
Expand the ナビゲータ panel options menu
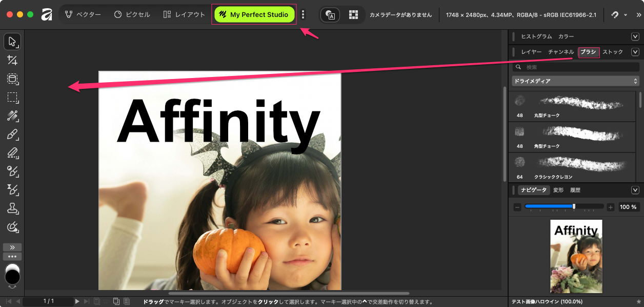635,190
